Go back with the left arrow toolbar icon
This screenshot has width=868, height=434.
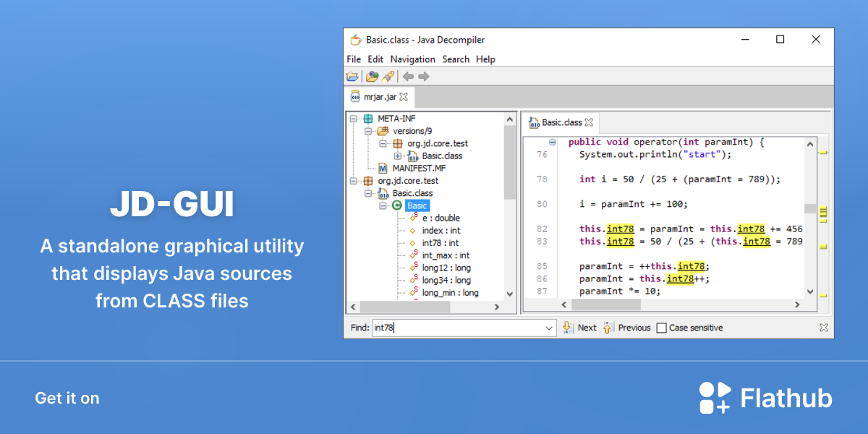tap(408, 77)
